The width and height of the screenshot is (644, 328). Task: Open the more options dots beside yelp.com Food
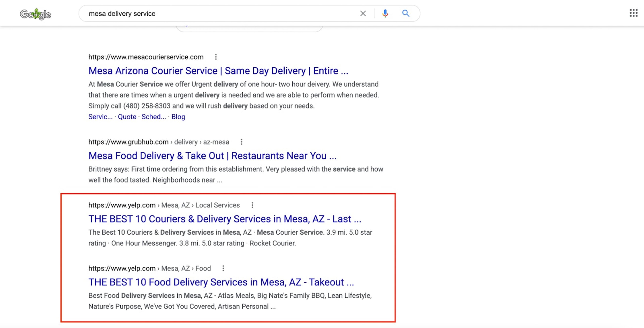[x=223, y=268]
